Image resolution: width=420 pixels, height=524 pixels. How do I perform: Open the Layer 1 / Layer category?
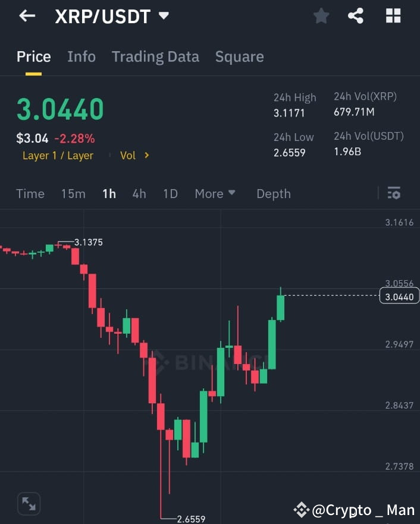pyautogui.click(x=58, y=155)
